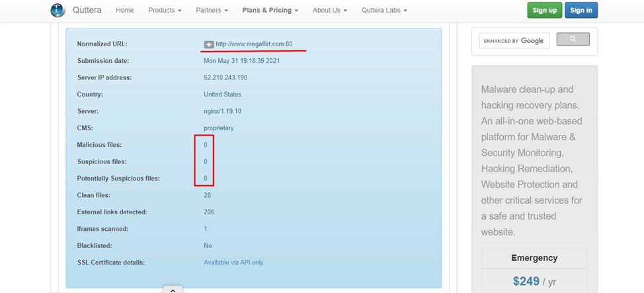Click the Suspicious files count value
The height and width of the screenshot is (293, 644).
(206, 162)
